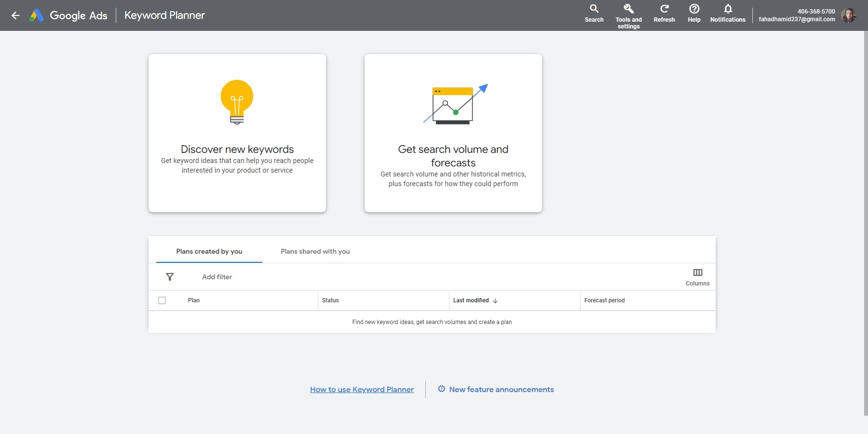Click the Status column header
Screen dimensions: 868x434
(331, 300)
